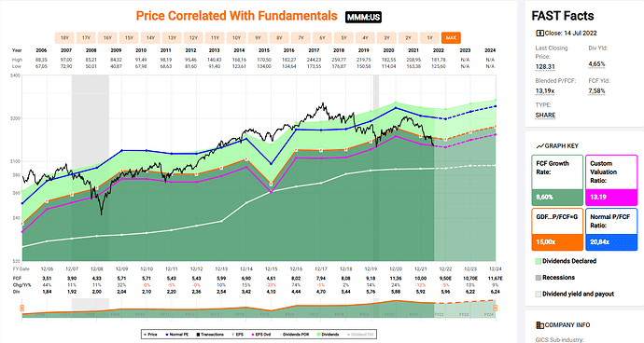This screenshot has width=644, height=343.
Task: Switch chart to 14Y range
Action: [150, 37]
